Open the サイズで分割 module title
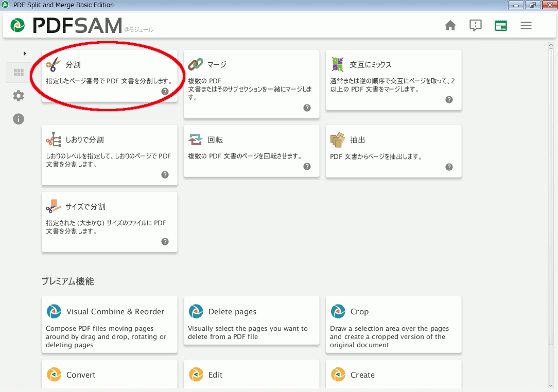Image resolution: width=558 pixels, height=392 pixels. [x=85, y=207]
